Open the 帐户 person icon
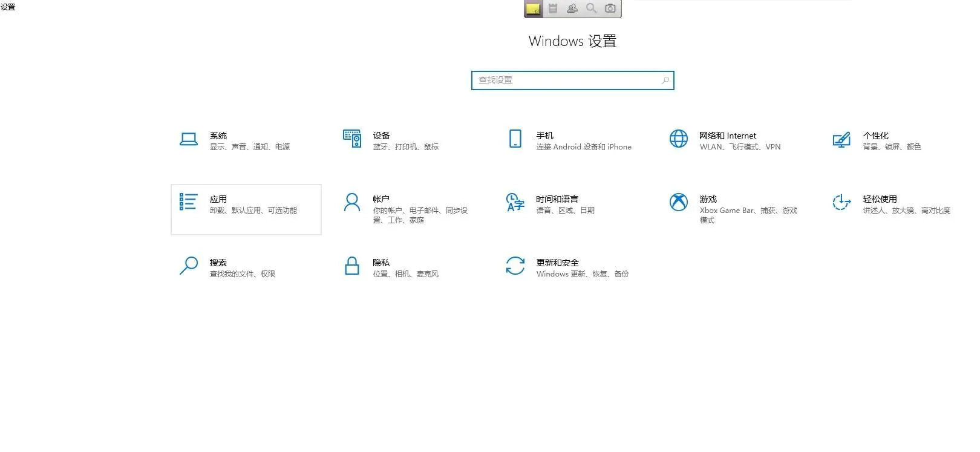Viewport: 980px width, 452px height. click(352, 202)
